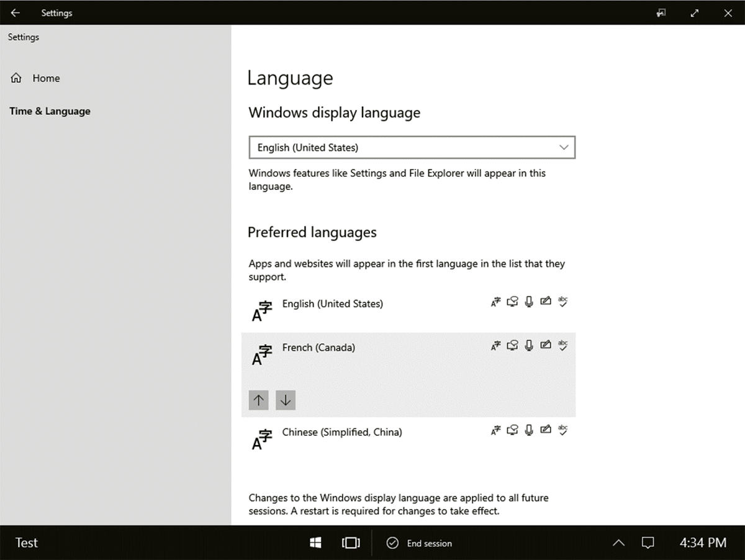Click text-to-speech feature icon for English
This screenshot has width=745, height=560.
pyautogui.click(x=512, y=302)
